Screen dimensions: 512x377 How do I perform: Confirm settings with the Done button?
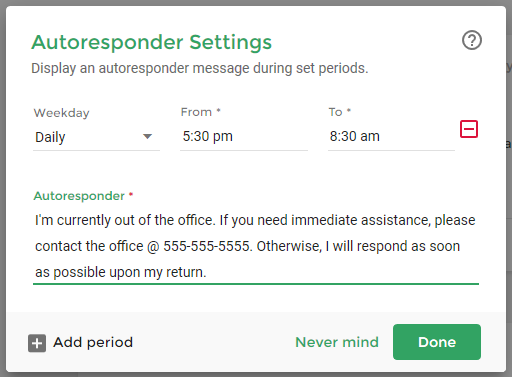(x=437, y=342)
